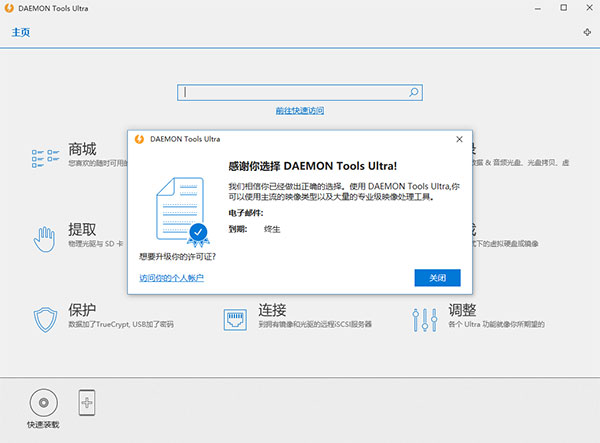
Task: Minimize the DAEMON Tools Ultra window
Action: 538,8
